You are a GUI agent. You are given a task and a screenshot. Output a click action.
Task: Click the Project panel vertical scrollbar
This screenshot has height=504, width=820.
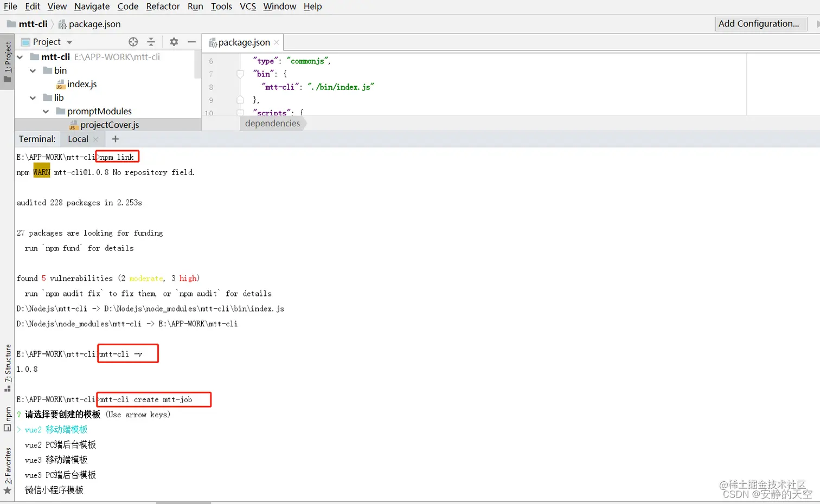[198, 65]
